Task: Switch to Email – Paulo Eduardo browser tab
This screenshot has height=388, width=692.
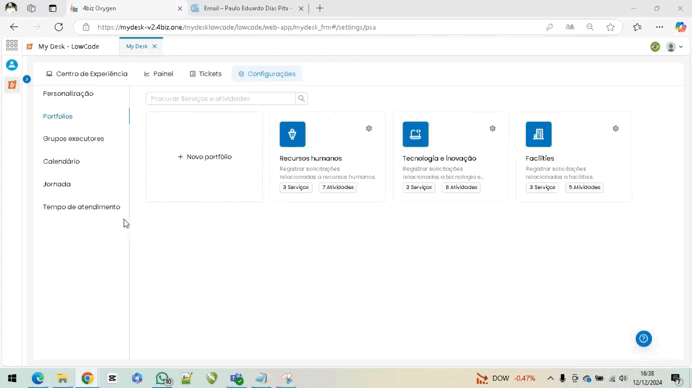Action: (248, 8)
